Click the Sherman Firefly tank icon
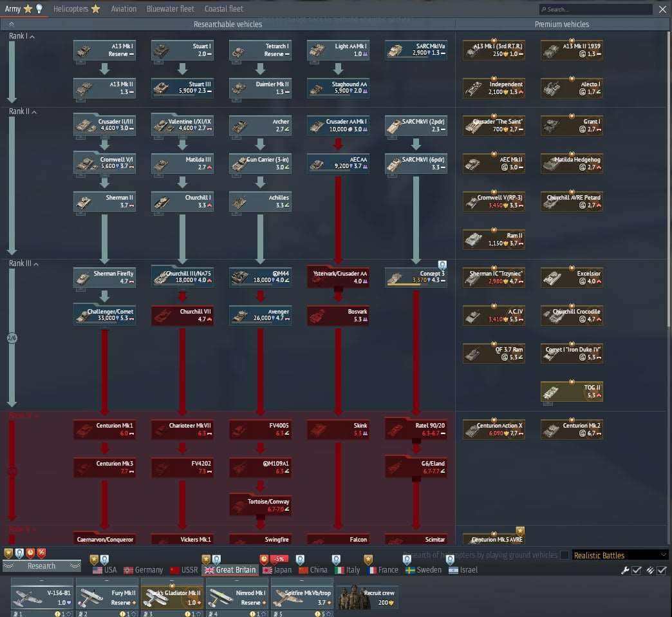672x617 pixels. coord(83,278)
